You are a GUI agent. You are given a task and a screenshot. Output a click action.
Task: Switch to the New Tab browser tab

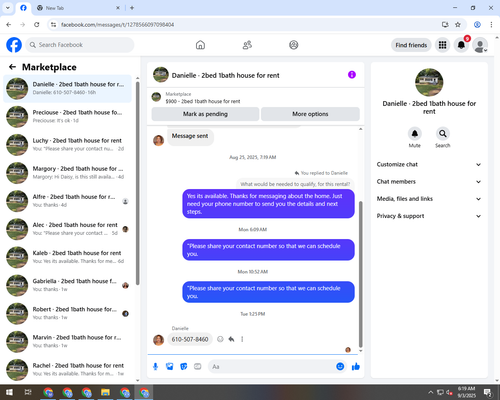coord(78,8)
